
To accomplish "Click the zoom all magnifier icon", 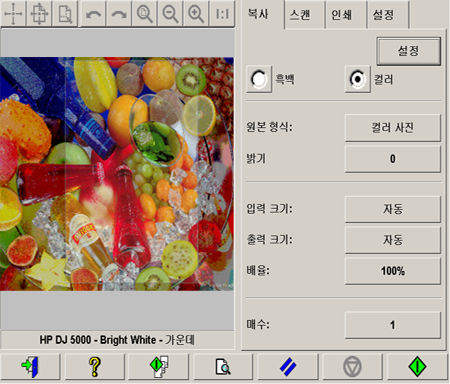I will (x=145, y=13).
